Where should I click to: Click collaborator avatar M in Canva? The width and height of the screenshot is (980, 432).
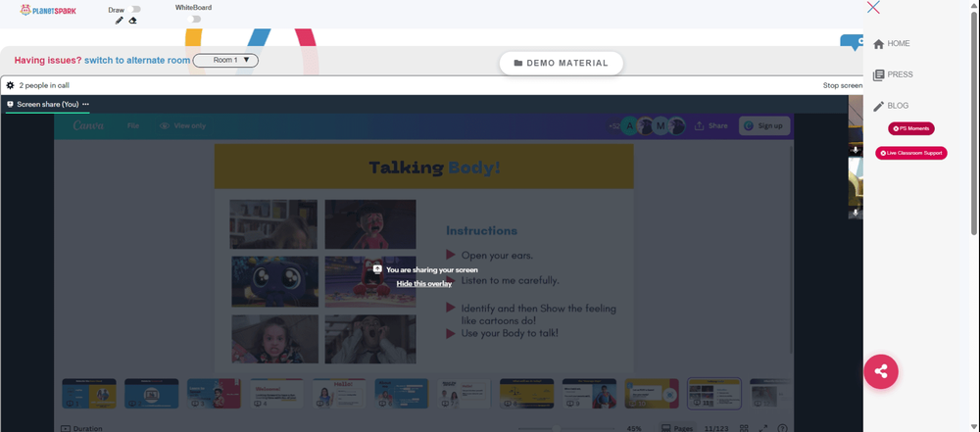pos(661,125)
